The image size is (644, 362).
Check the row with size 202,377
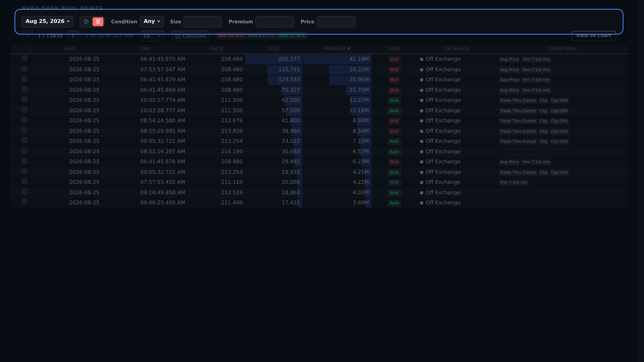(x=24, y=58)
